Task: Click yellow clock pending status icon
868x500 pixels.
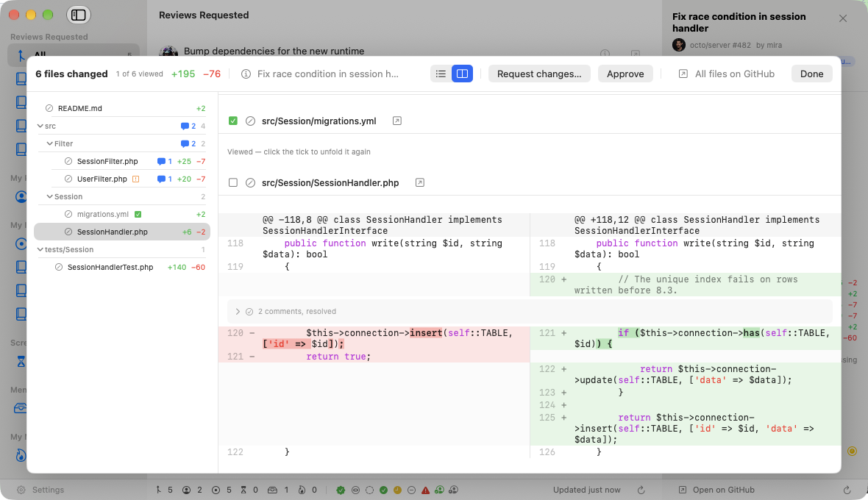Action: [397, 490]
